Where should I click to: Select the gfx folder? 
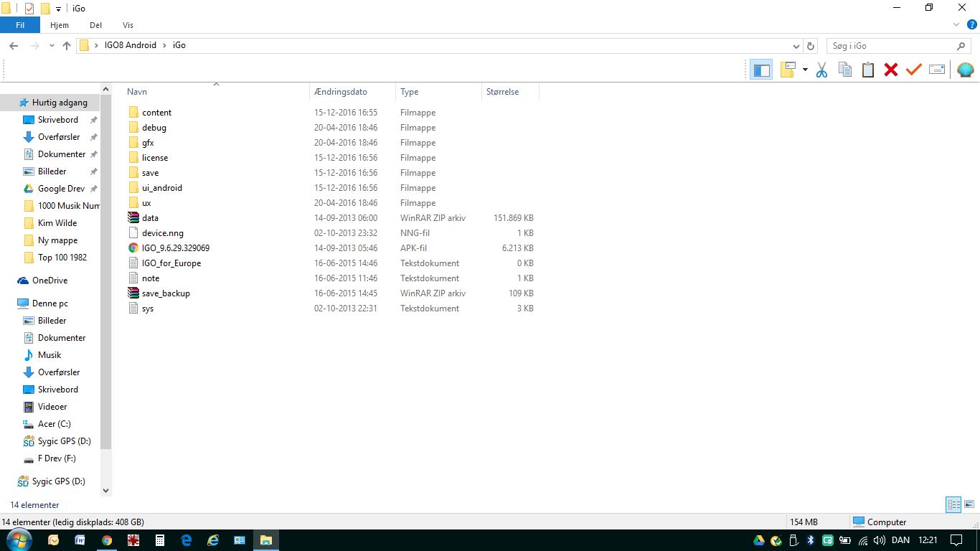(x=148, y=143)
